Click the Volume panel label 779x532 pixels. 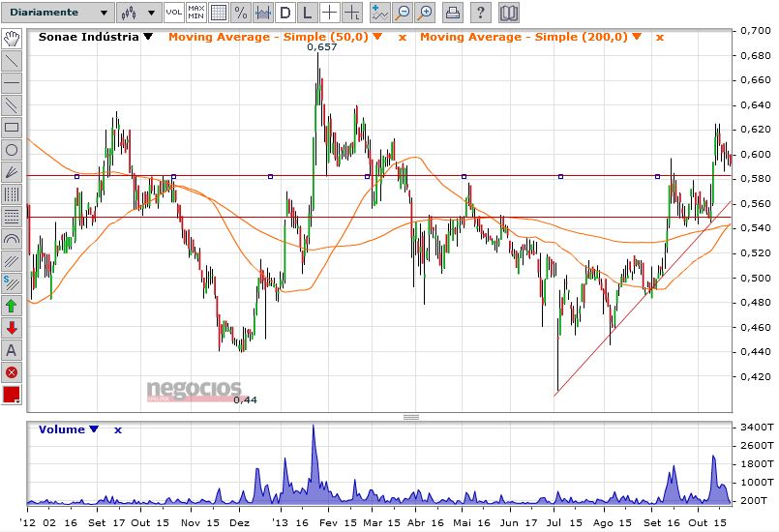click(x=62, y=429)
